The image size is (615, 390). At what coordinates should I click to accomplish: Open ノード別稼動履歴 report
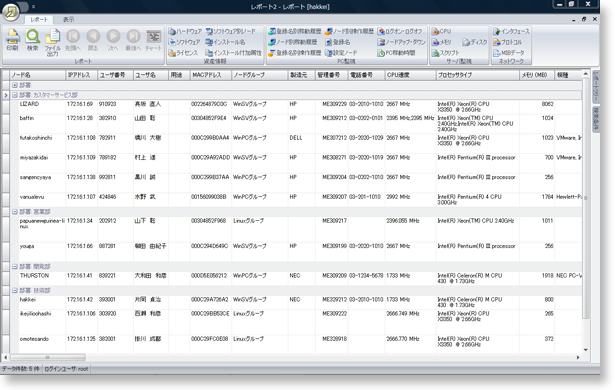[293, 42]
